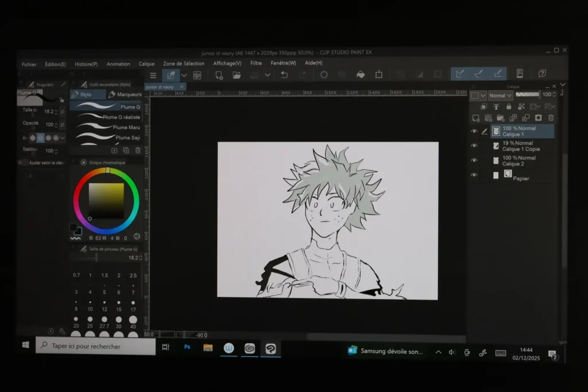Duplicate sub tool with copy icon under brush list
This screenshot has height=392, width=588.
tap(126, 150)
